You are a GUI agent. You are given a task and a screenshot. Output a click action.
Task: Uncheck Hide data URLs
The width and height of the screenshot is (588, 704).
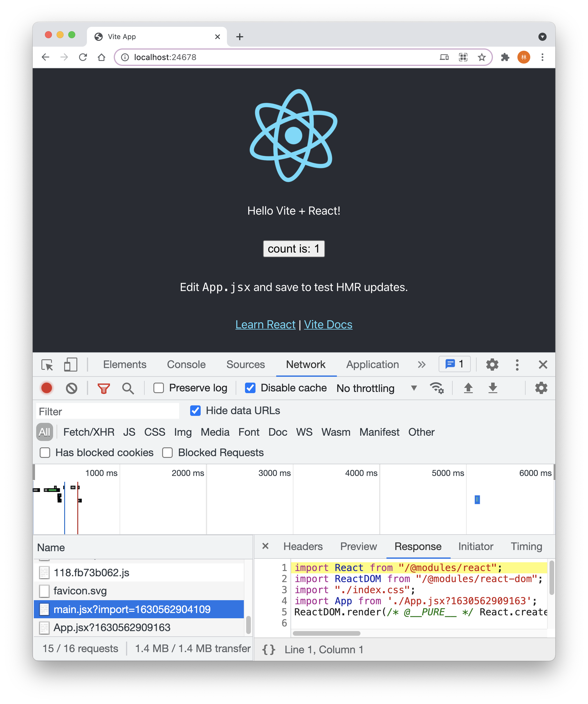pyautogui.click(x=195, y=411)
